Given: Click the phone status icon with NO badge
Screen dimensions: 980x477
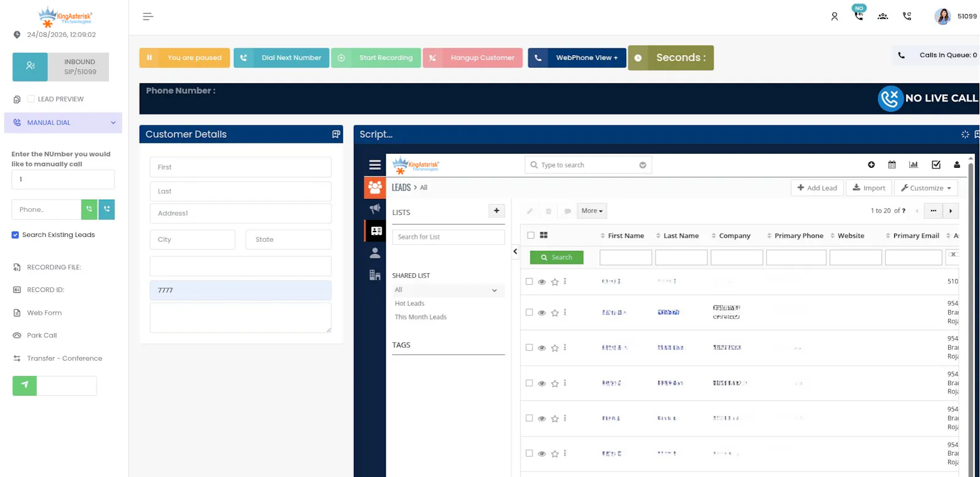Looking at the screenshot, I should (x=859, y=15).
